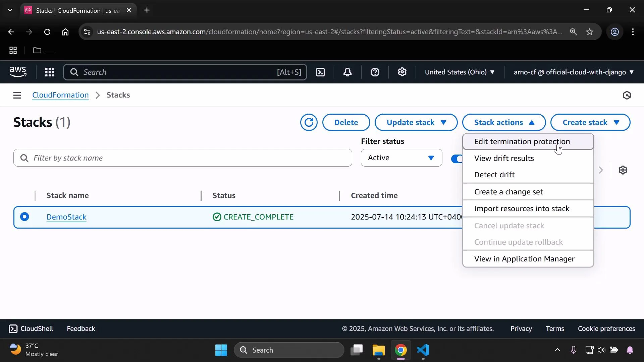
Task: Open the AWS help question-mark icon
Action: [375, 72]
